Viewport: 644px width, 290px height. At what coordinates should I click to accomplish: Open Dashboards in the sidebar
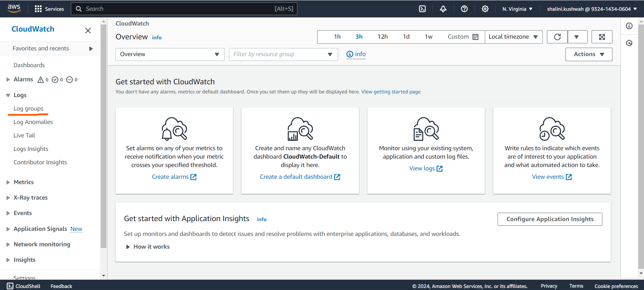(x=29, y=65)
